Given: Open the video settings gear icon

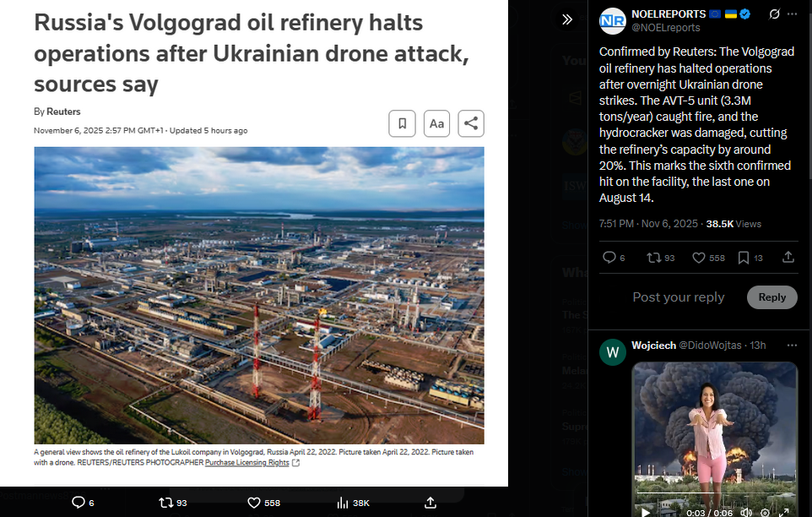Looking at the screenshot, I should point(765,512).
